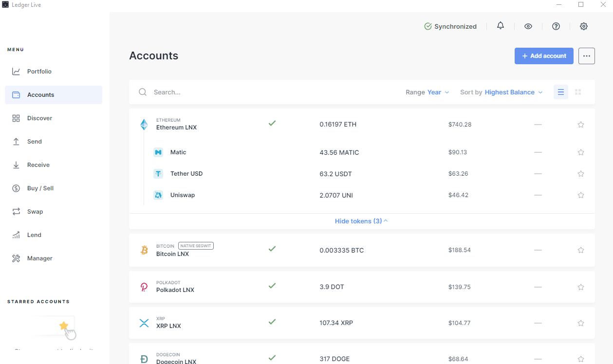Click the Bitcoin logo icon
This screenshot has width=613, height=364.
(x=144, y=250)
